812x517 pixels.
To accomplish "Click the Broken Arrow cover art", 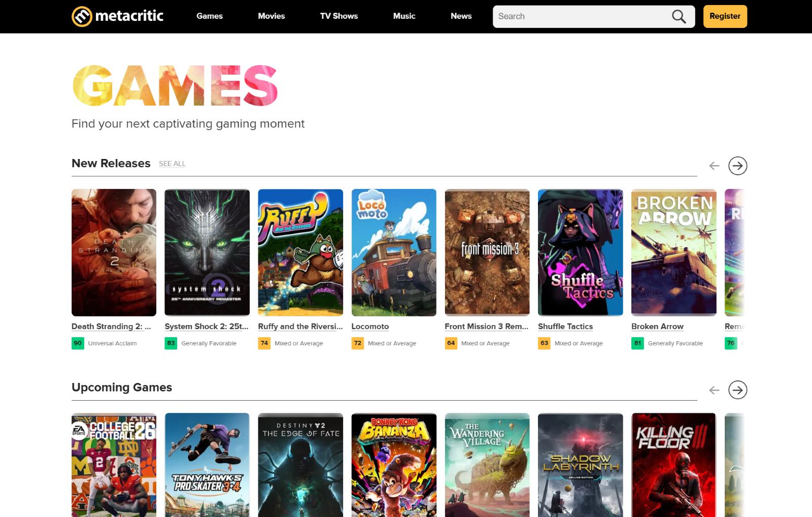I will click(674, 252).
